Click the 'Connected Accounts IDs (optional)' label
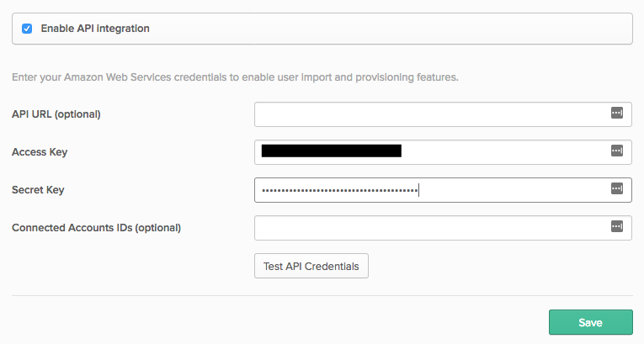Viewport: 644px width, 344px height. point(97,228)
